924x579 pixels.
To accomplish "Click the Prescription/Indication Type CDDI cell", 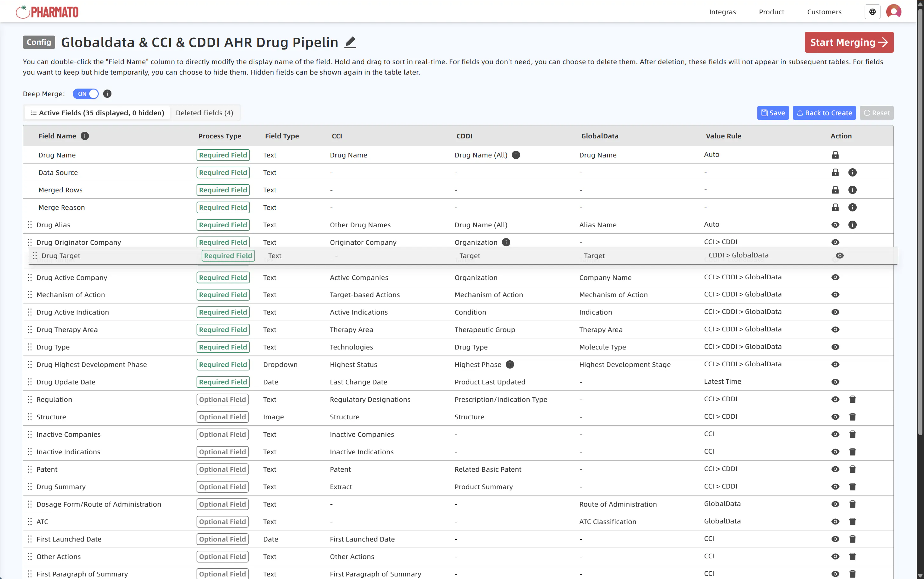I will tap(500, 399).
